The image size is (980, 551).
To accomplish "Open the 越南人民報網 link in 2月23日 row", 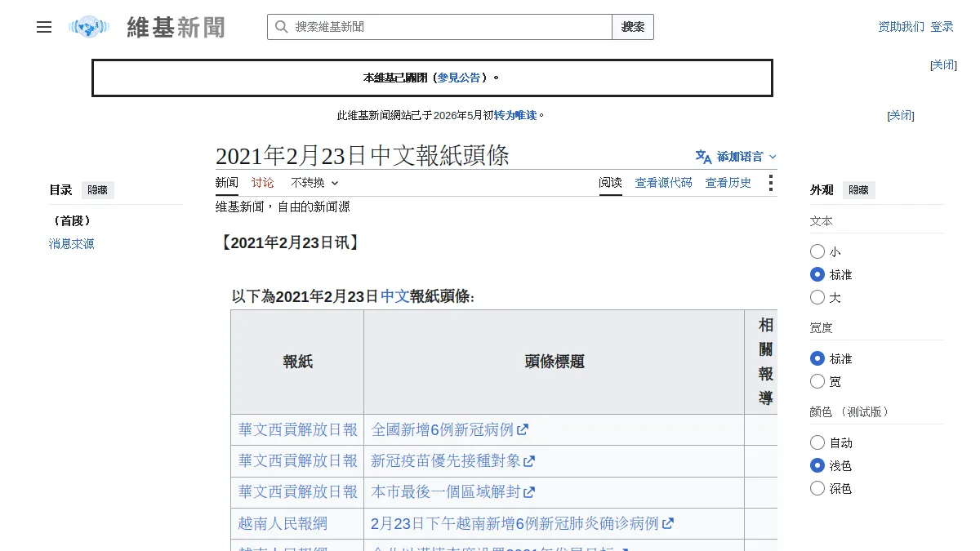I will point(283,523).
